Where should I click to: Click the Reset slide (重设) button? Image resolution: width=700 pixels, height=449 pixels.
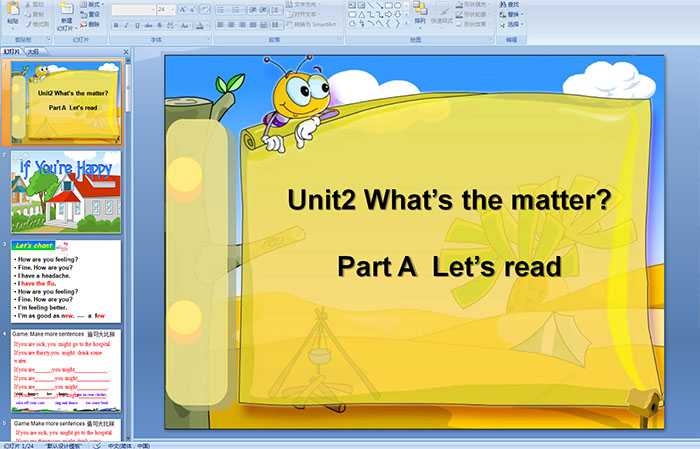point(90,14)
